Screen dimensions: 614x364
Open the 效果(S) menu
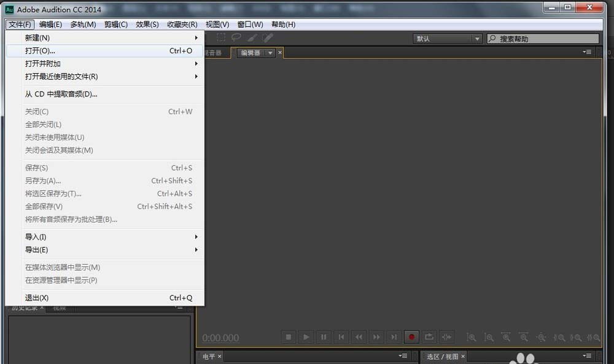point(147,25)
